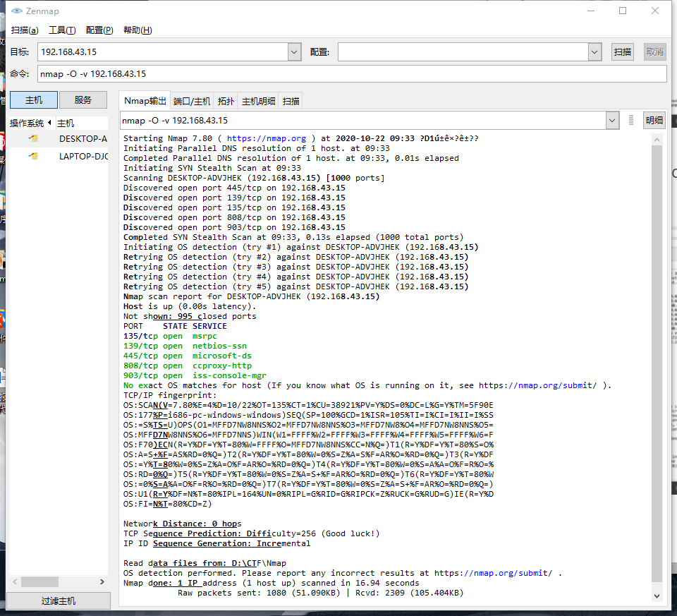Click host list scrollbar left arrow
The image size is (677, 616).
pos(15,582)
